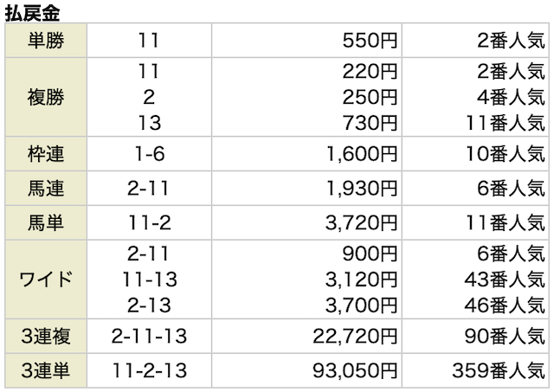The width and height of the screenshot is (554, 392).
Task: Click the 730円 payout in 複勝
Action: [x=371, y=124]
